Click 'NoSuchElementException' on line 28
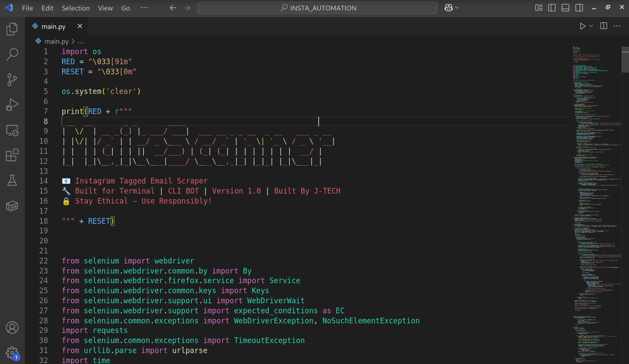The width and height of the screenshot is (629, 364). 371,321
